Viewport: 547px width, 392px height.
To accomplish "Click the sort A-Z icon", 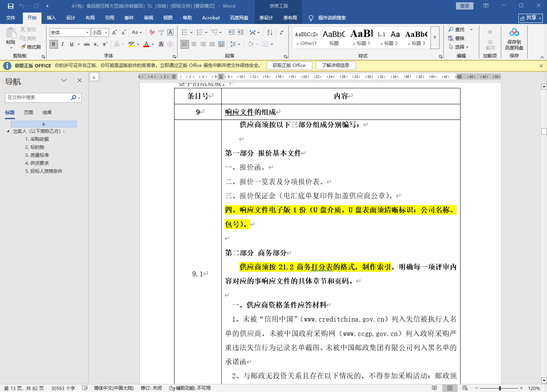I will (x=270, y=32).
